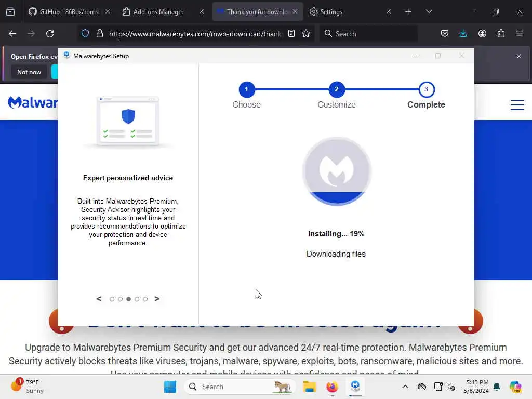The width and height of the screenshot is (532, 399).
Task: Show the previous setup slide
Action: tap(99, 299)
